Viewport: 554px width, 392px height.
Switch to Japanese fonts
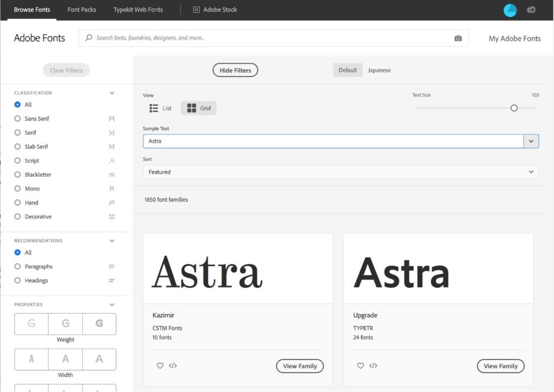[379, 70]
